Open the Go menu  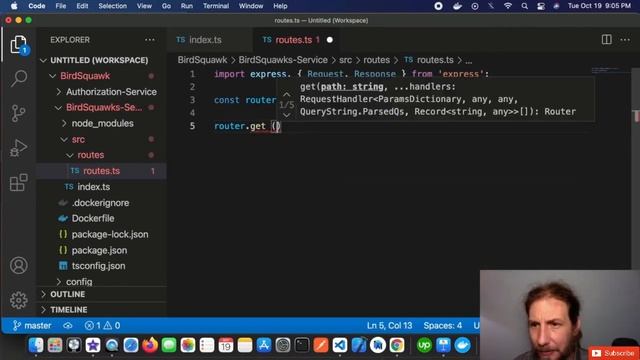tap(166, 6)
